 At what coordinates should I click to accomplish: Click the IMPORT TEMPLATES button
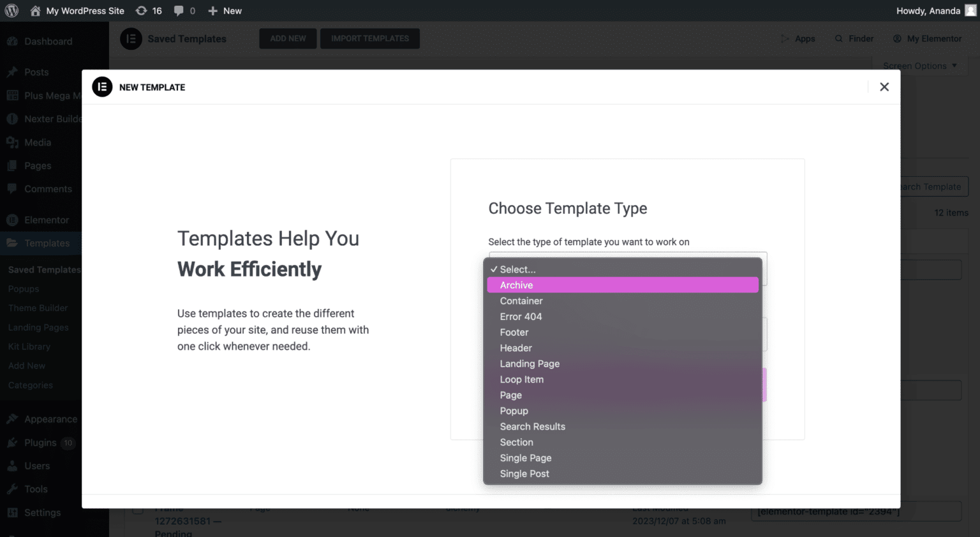click(x=369, y=38)
